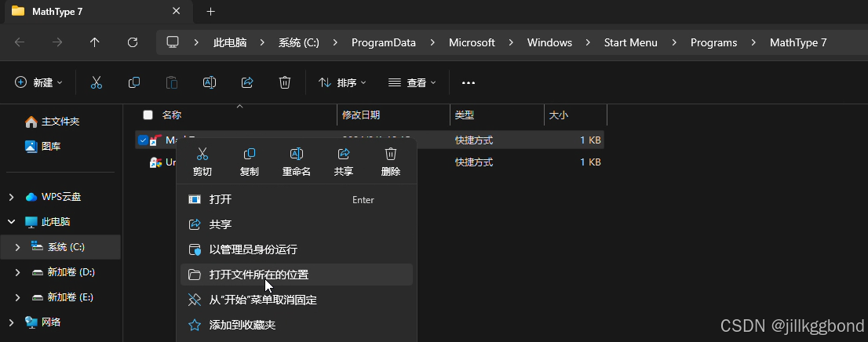Go back with the left arrow

click(x=20, y=42)
